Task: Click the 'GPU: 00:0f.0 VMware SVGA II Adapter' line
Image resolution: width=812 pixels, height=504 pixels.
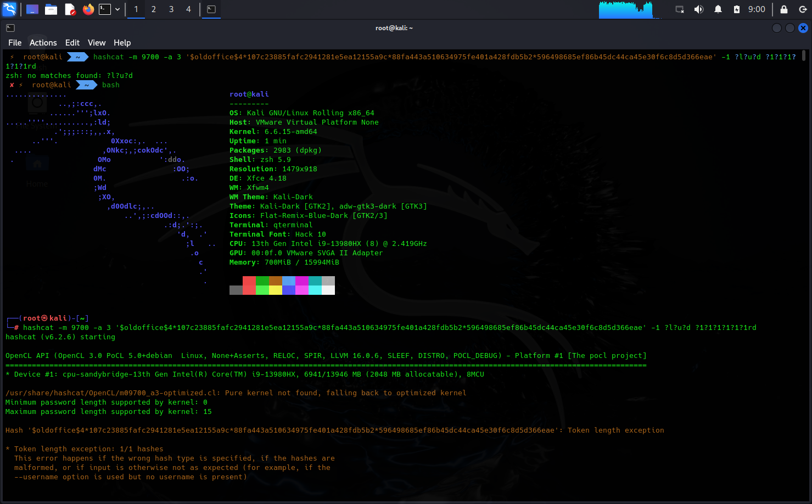Action: point(306,253)
